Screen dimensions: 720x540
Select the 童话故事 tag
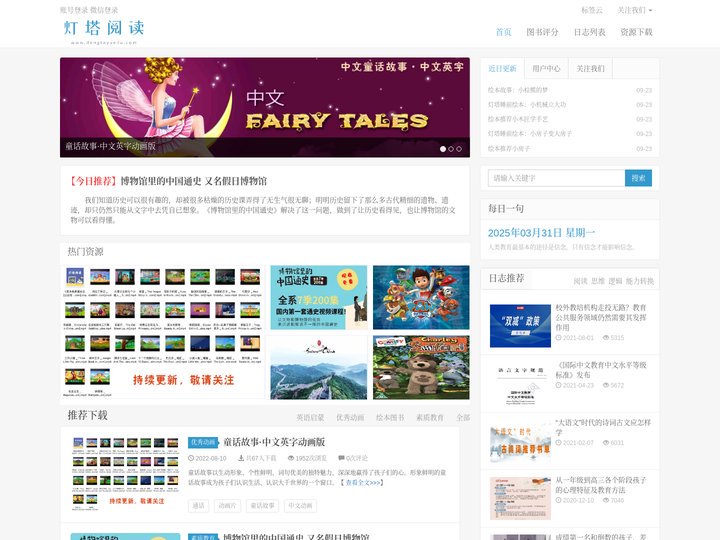coord(262,506)
